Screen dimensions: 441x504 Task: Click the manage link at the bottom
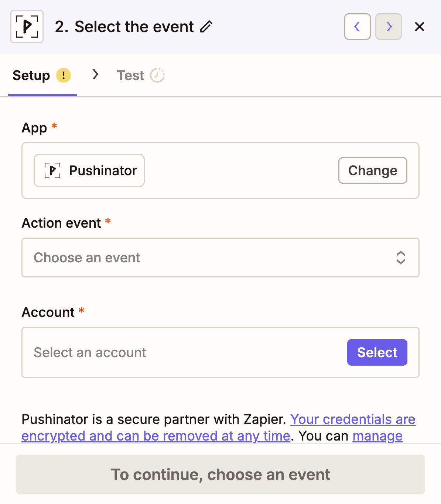377,436
